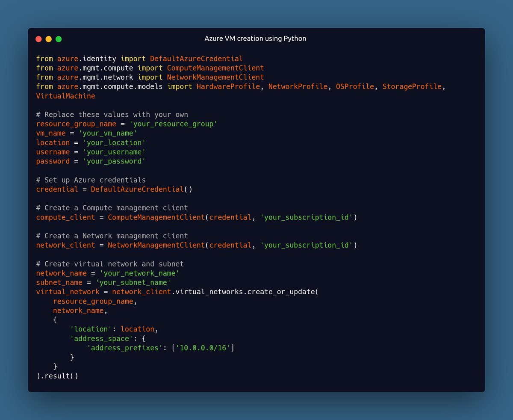Select the string 'your_subnet_name'

(133, 283)
